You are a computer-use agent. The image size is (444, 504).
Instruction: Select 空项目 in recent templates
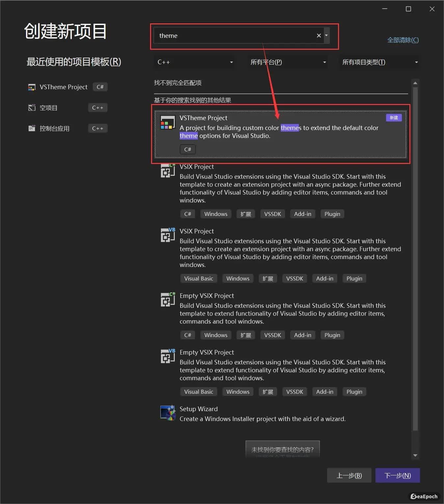point(48,108)
